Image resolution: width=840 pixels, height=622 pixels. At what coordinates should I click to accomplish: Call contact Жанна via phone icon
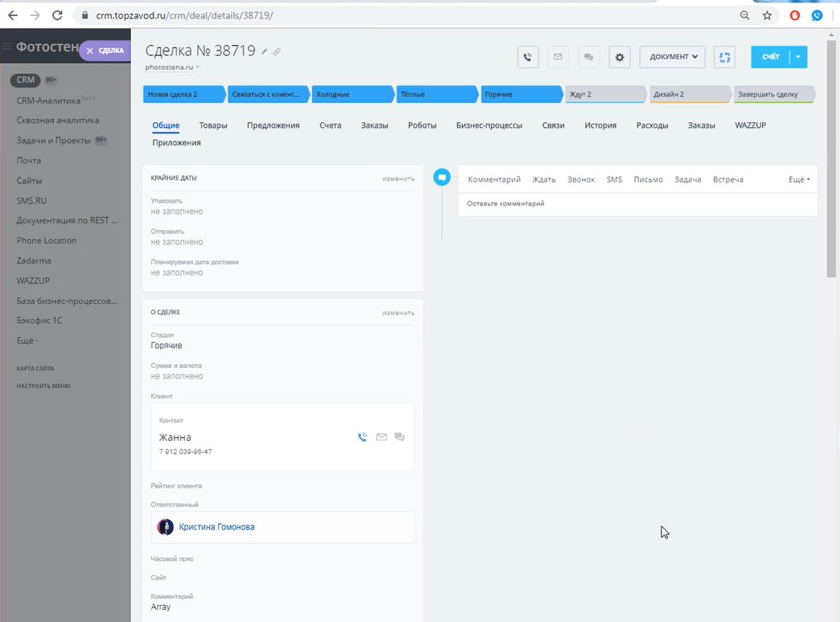363,437
